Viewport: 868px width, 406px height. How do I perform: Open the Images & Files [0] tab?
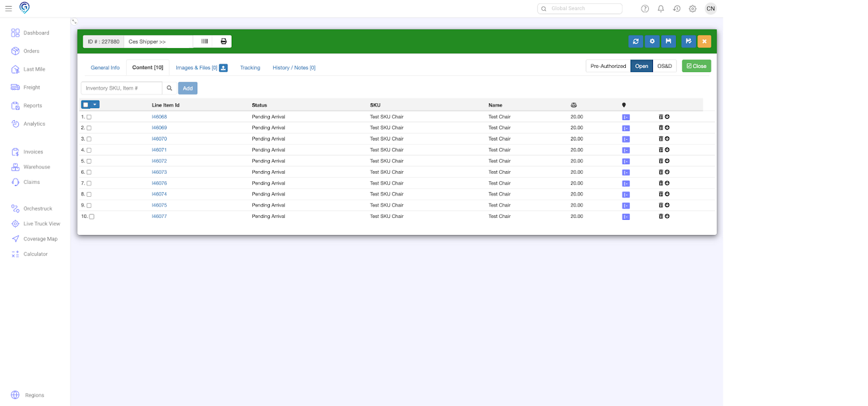[x=196, y=68]
